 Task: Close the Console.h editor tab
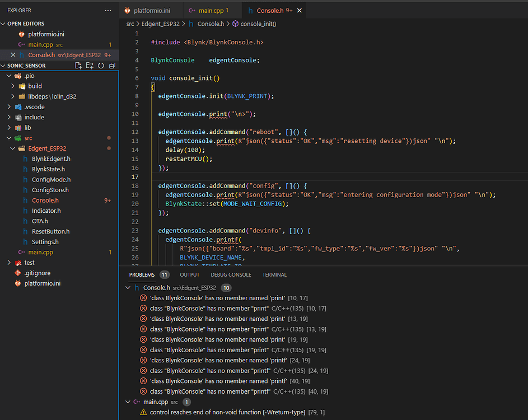pos(300,11)
